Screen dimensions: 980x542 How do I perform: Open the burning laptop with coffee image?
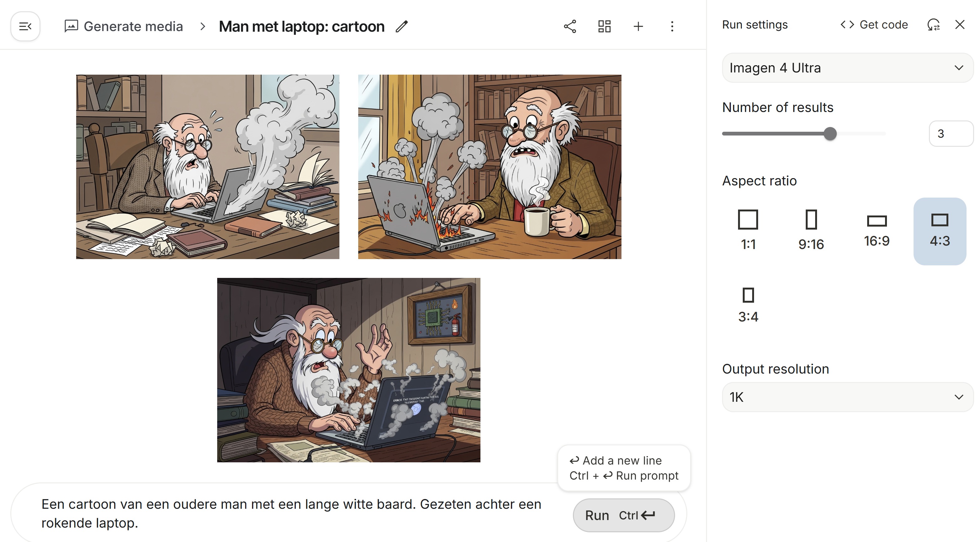[489, 167]
